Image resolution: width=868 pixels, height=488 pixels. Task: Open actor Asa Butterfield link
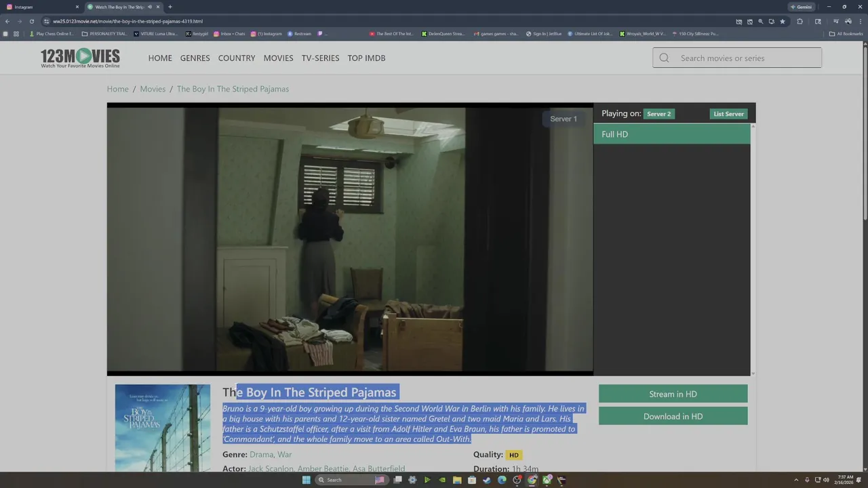[x=379, y=469]
